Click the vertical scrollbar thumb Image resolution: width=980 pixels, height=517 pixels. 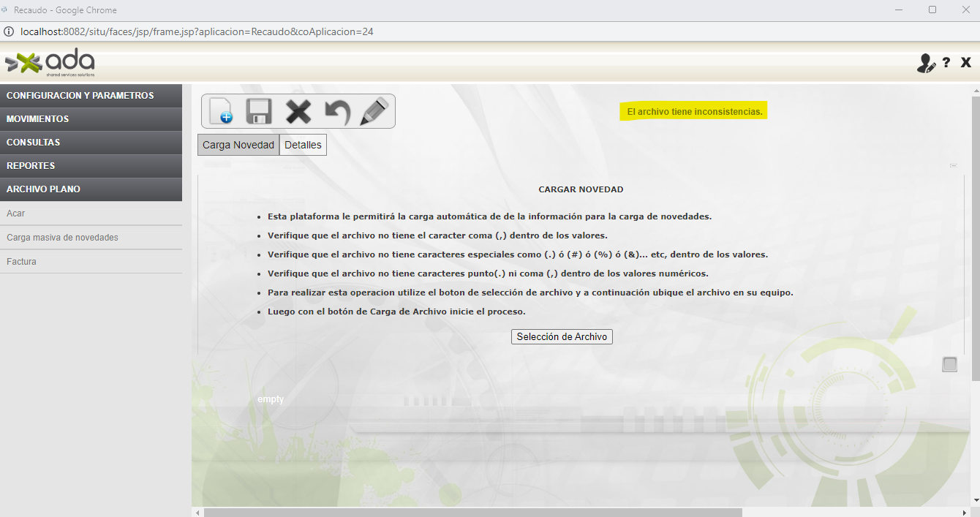tap(975, 238)
